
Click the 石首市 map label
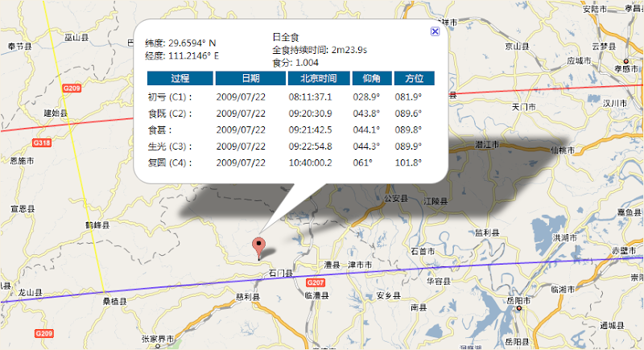pos(423,251)
